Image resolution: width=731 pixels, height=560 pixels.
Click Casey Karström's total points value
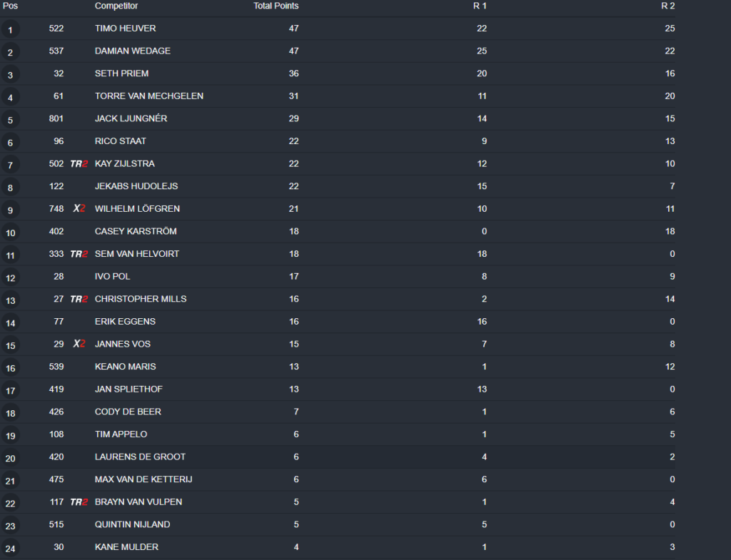coord(293,232)
